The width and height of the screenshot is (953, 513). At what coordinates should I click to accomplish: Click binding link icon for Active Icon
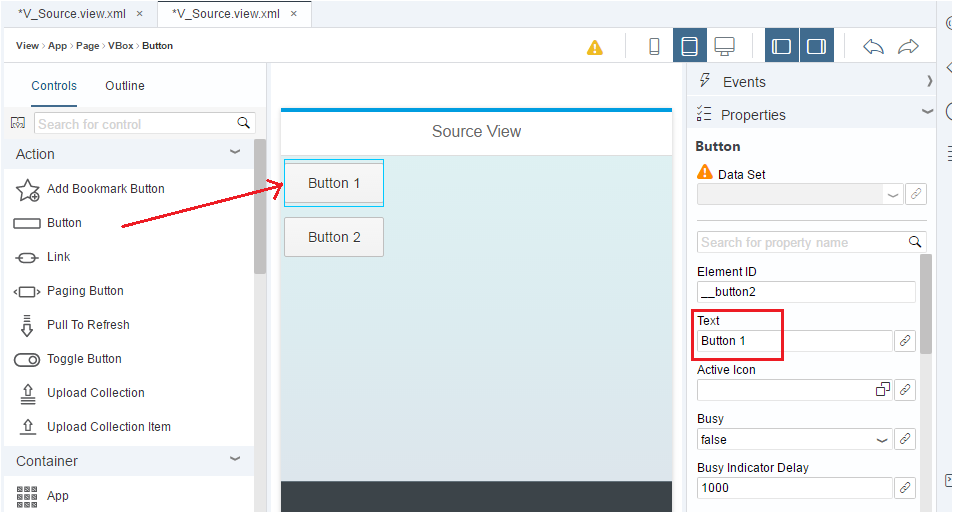point(905,390)
